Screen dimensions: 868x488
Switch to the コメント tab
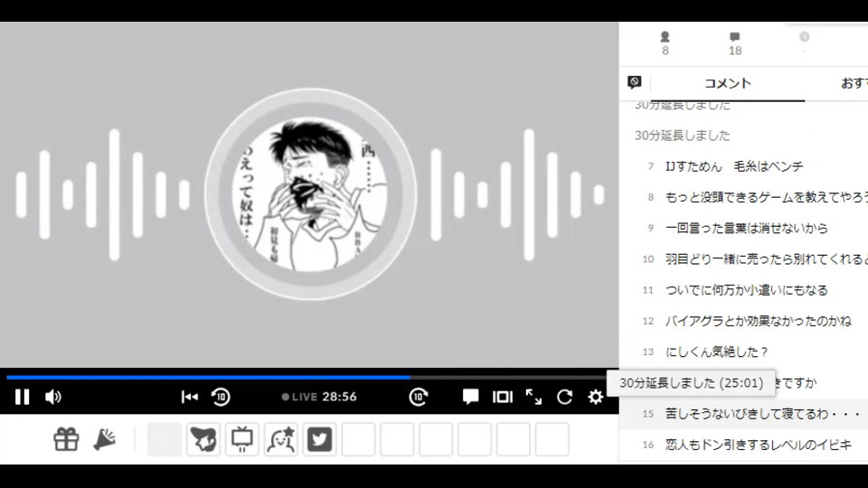click(x=727, y=83)
